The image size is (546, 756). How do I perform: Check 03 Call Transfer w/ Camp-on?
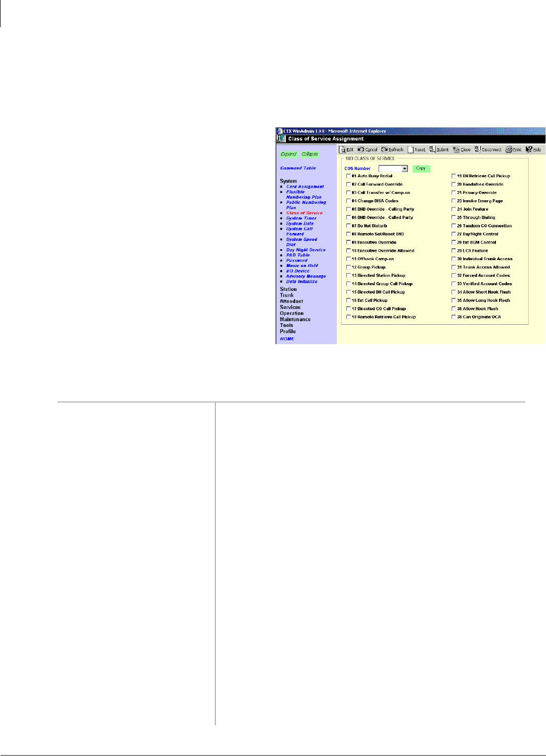point(349,193)
